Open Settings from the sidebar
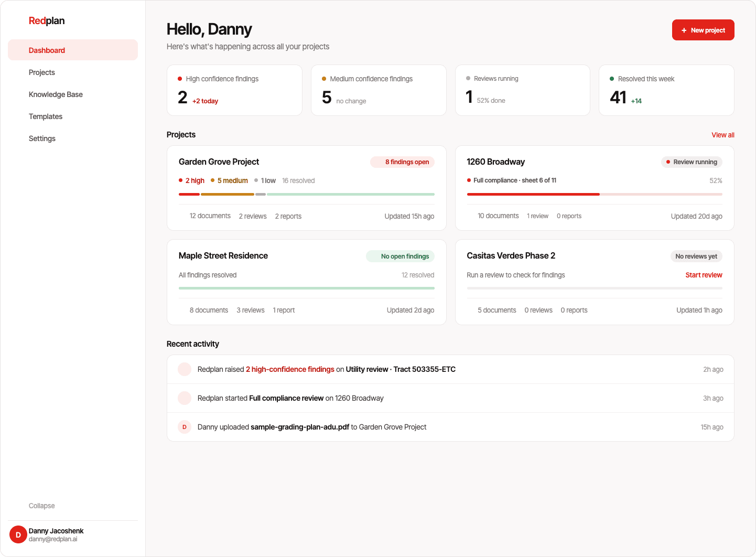Viewport: 756px width, 557px height. [73, 138]
